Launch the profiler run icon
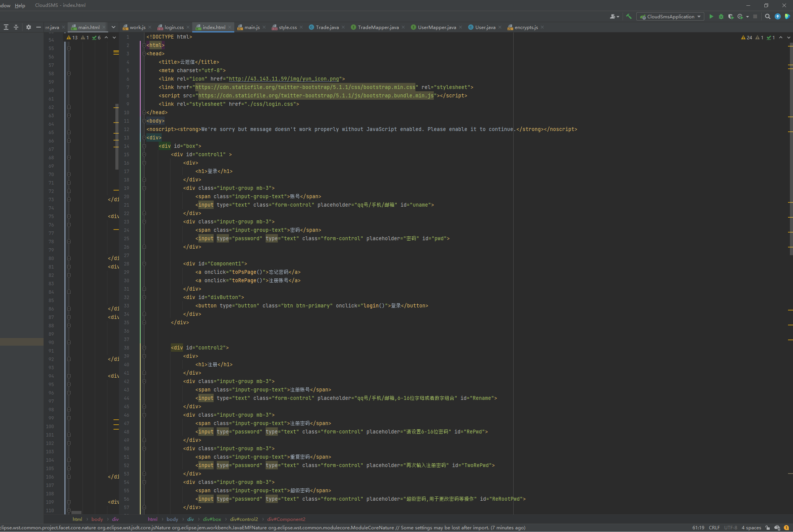This screenshot has width=793, height=532. tap(740, 16)
